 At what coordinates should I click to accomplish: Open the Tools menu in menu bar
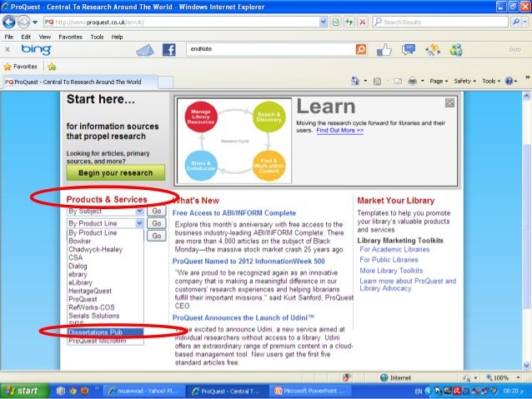(x=97, y=37)
